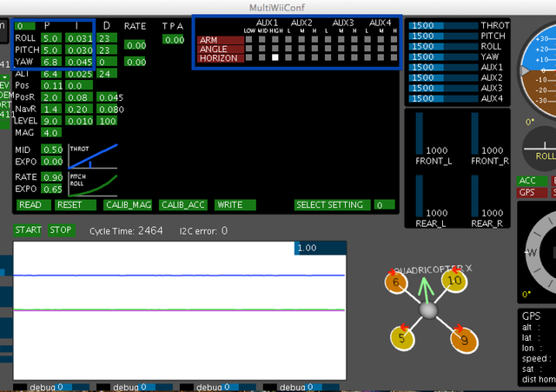Select the MAG value 4.0
556x392 pixels.
point(51,132)
